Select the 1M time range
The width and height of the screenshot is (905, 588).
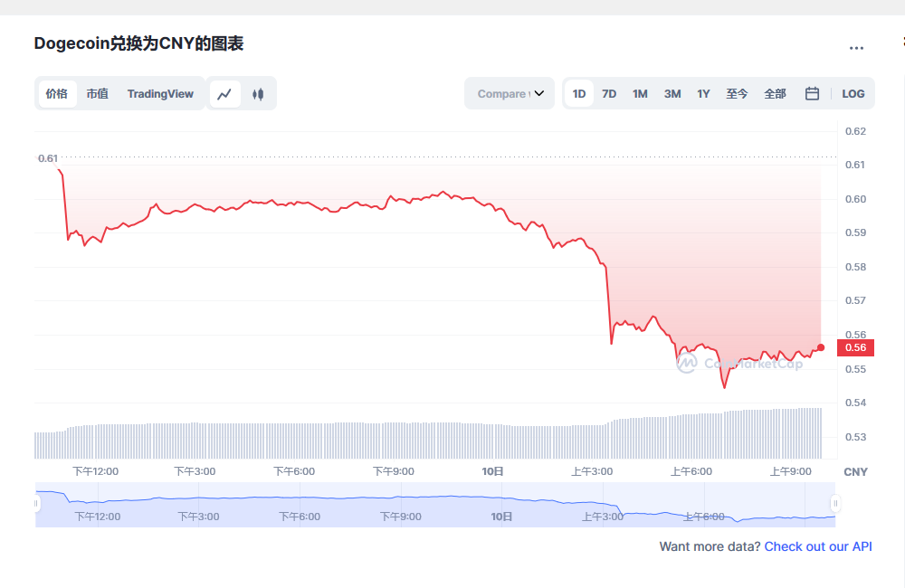pos(640,93)
